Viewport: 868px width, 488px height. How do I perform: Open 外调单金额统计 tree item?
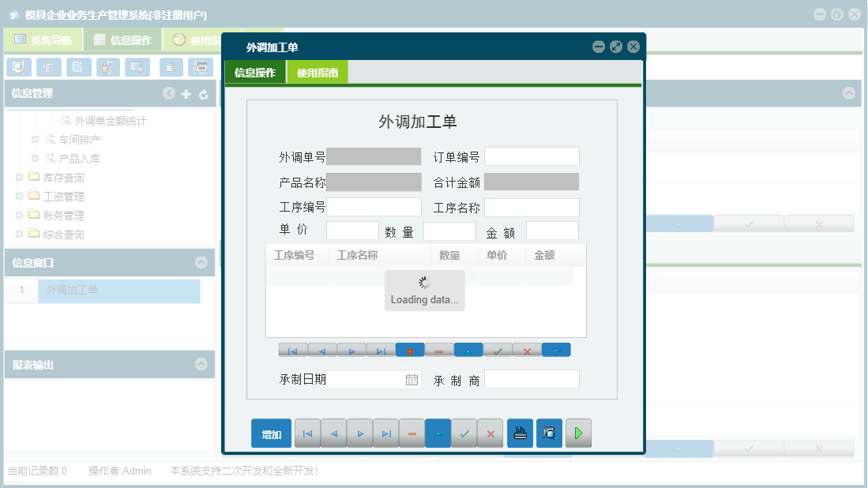point(110,121)
